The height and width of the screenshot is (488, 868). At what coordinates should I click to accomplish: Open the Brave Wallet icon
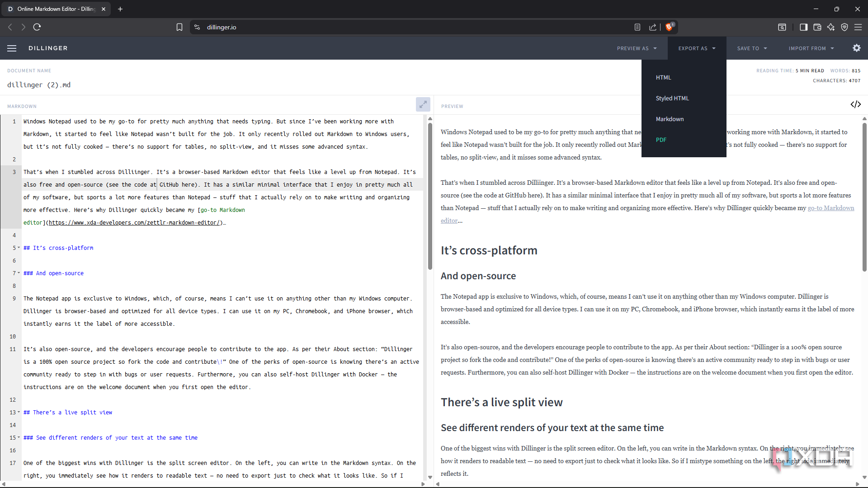click(x=817, y=27)
